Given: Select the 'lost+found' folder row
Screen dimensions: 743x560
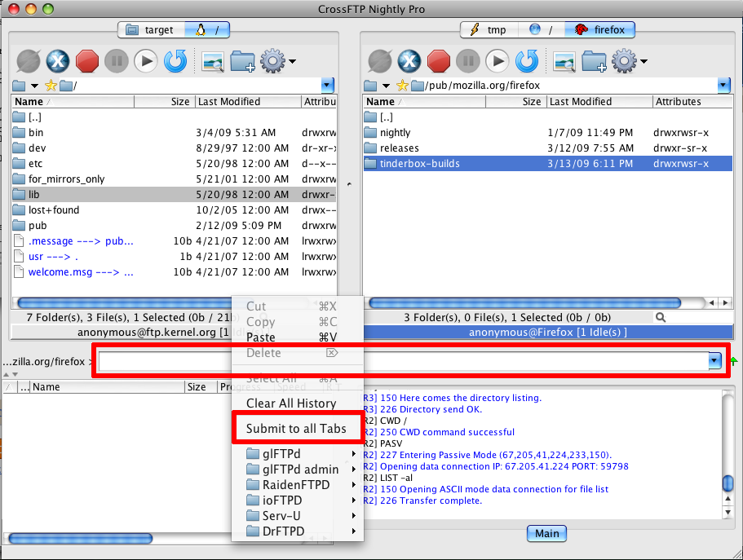Looking at the screenshot, I should 174,209.
